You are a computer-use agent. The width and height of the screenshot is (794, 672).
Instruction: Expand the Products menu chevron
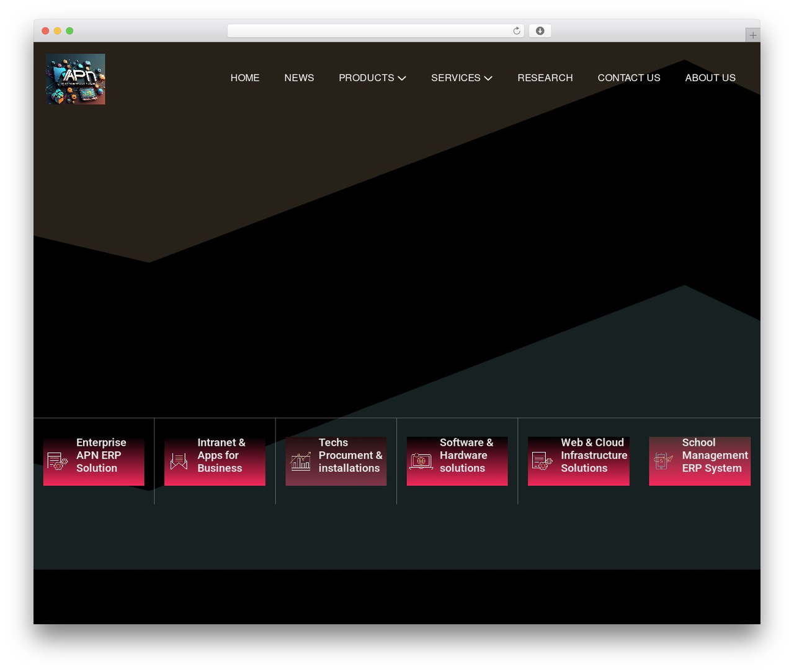click(x=402, y=78)
